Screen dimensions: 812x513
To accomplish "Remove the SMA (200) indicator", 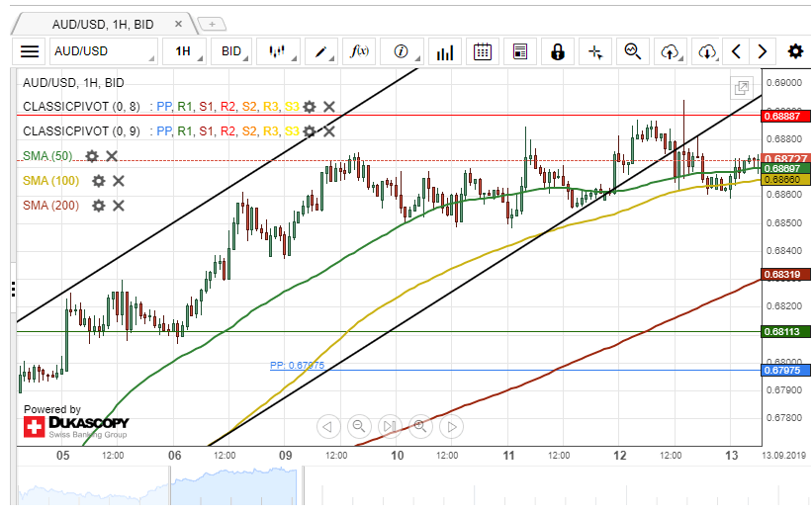I will (x=118, y=206).
